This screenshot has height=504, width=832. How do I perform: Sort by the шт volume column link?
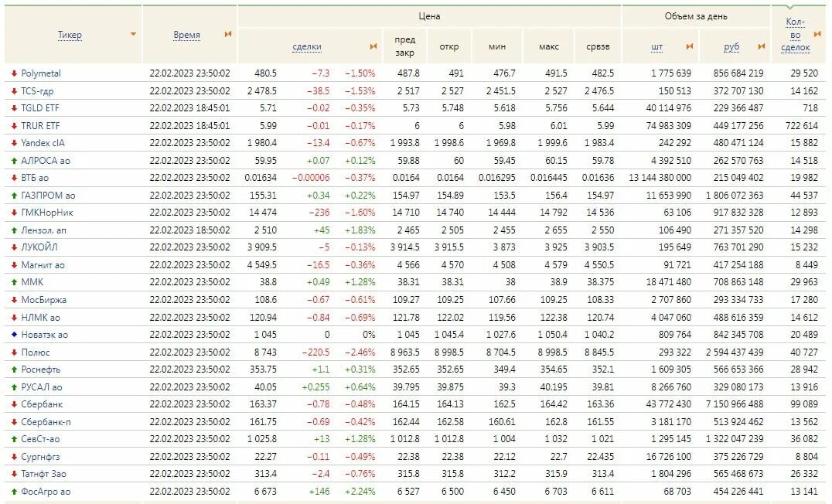657,46
